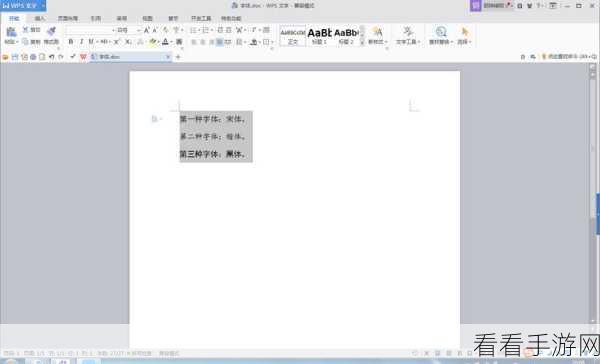Expand the styles gallery arrow
The image size is (600, 364).
[x=362, y=43]
